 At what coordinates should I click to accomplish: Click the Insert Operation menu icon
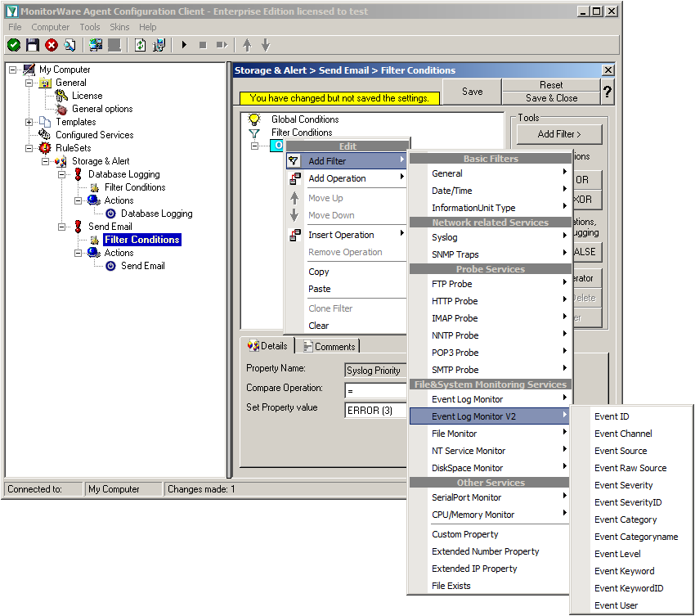[294, 235]
